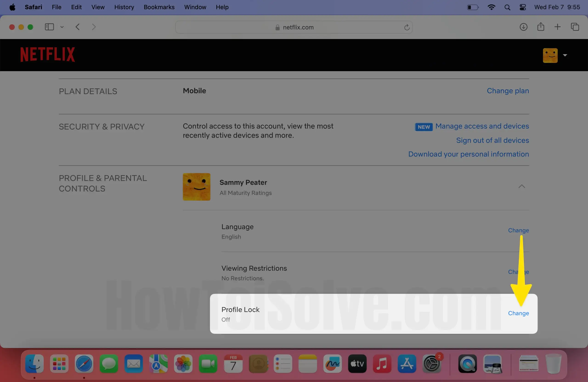Click Safari's sidebar toggle icon
The height and width of the screenshot is (382, 588).
coord(49,27)
